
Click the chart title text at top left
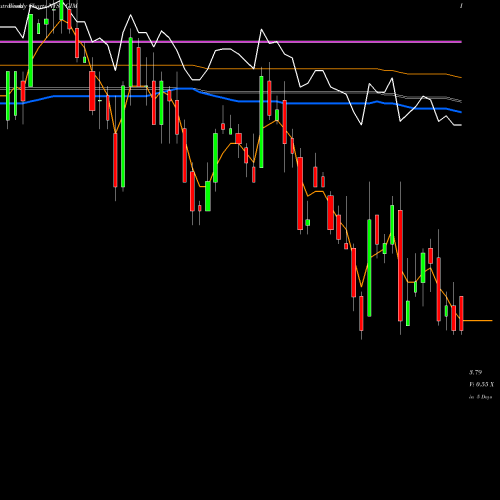(38, 6)
